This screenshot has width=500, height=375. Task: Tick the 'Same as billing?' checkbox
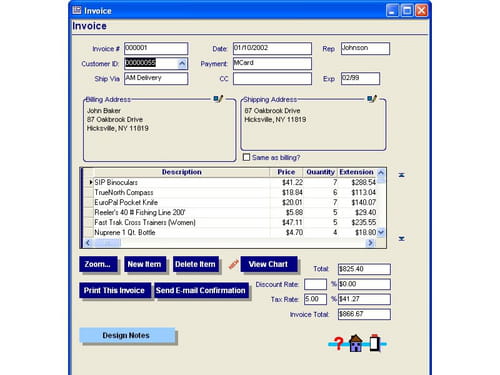(246, 157)
